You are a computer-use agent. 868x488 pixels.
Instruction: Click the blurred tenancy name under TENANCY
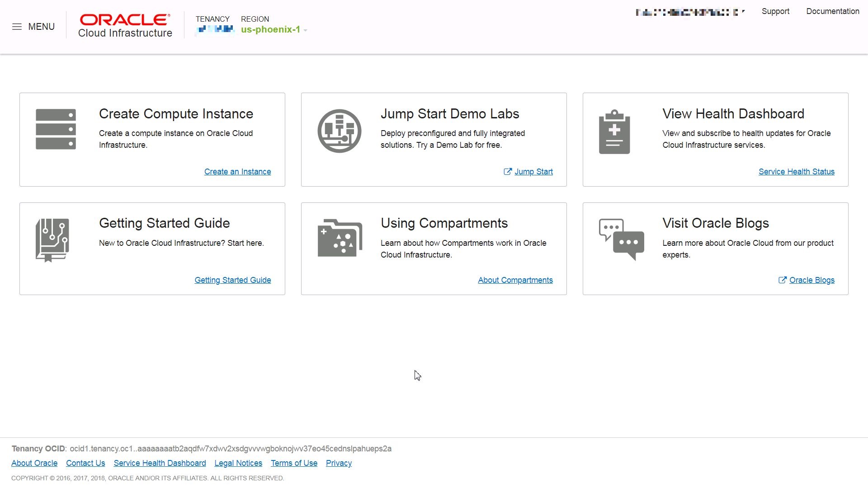click(215, 30)
